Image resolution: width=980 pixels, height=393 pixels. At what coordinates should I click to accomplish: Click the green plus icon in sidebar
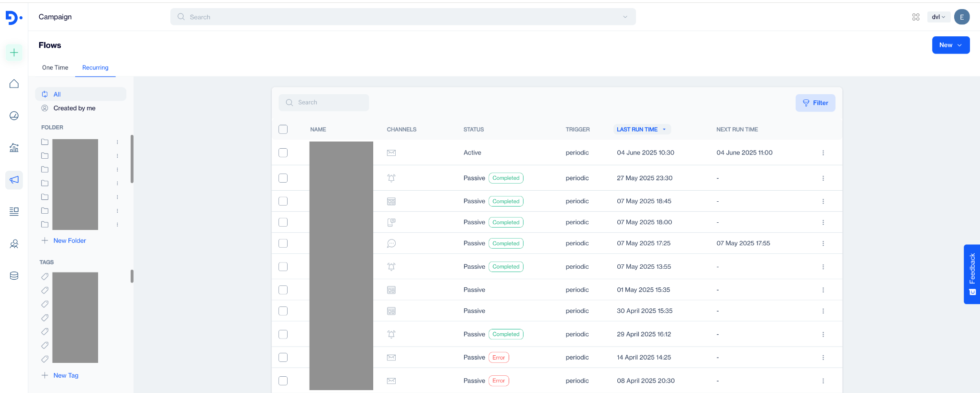click(x=14, y=53)
